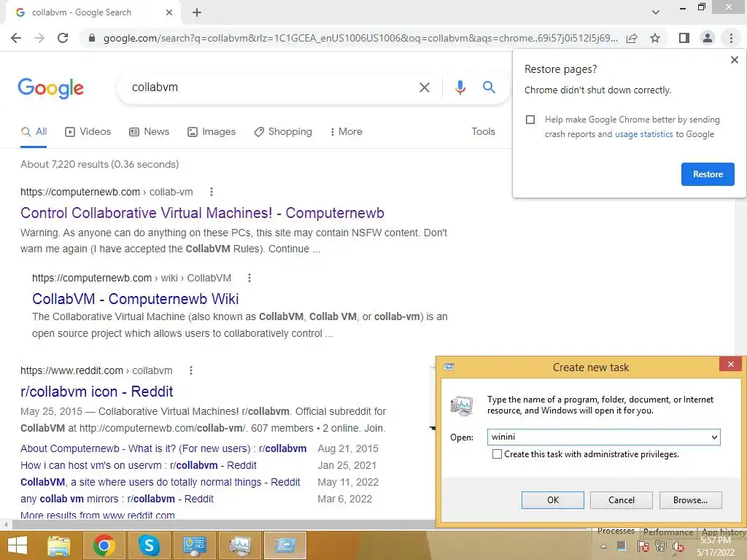The height and width of the screenshot is (560, 747).
Task: Clear the search box with X icon
Action: (424, 87)
